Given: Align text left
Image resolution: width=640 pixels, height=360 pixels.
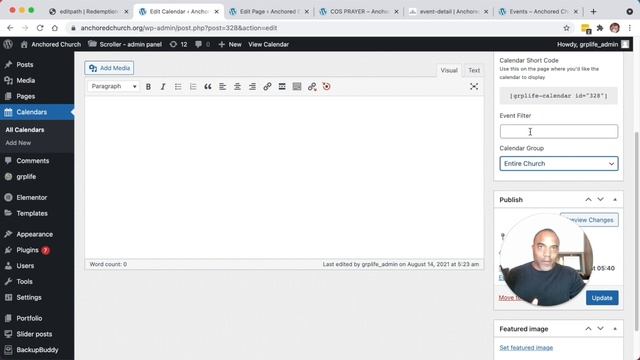Looking at the screenshot, I should pyautogui.click(x=222, y=87).
